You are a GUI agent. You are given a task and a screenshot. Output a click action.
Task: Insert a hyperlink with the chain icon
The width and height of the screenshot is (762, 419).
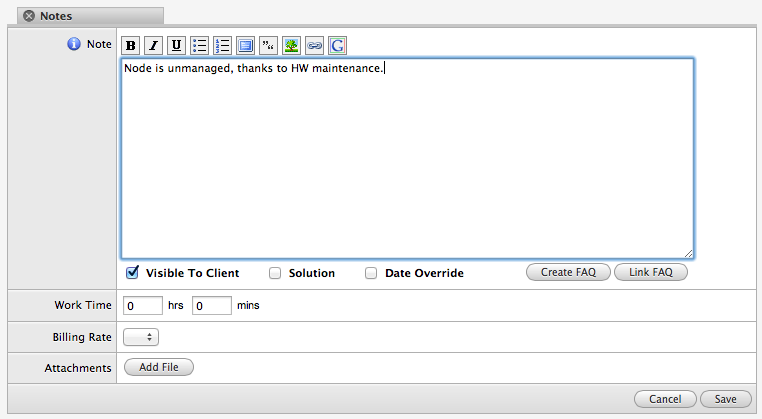314,46
